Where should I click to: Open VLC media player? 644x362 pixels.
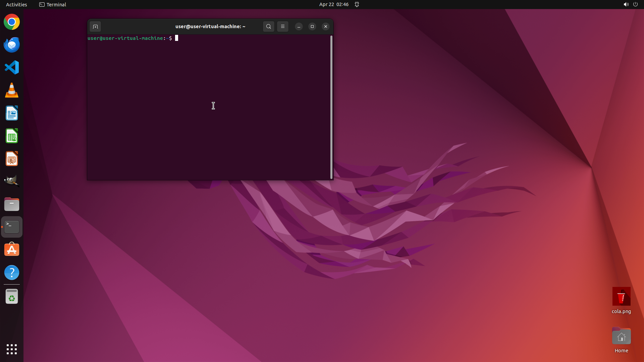(12, 90)
